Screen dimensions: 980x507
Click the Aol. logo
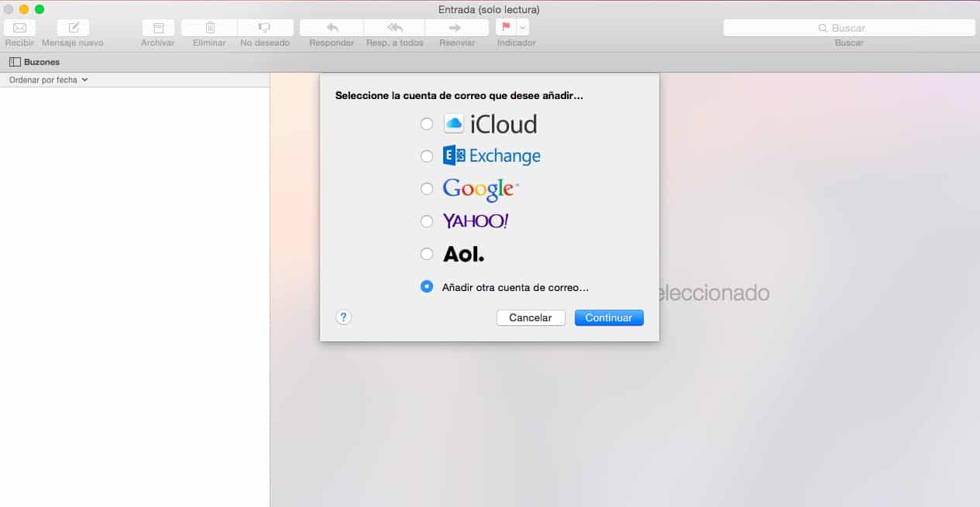tap(463, 254)
